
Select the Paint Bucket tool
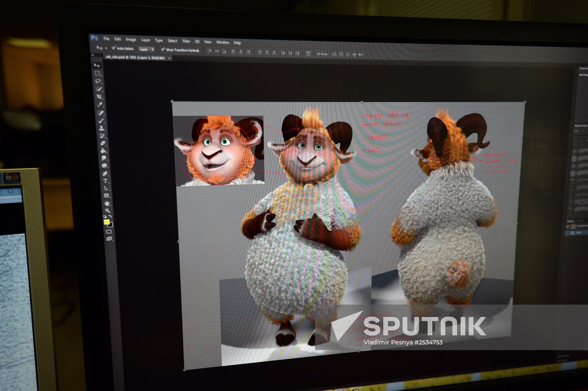coord(103,150)
